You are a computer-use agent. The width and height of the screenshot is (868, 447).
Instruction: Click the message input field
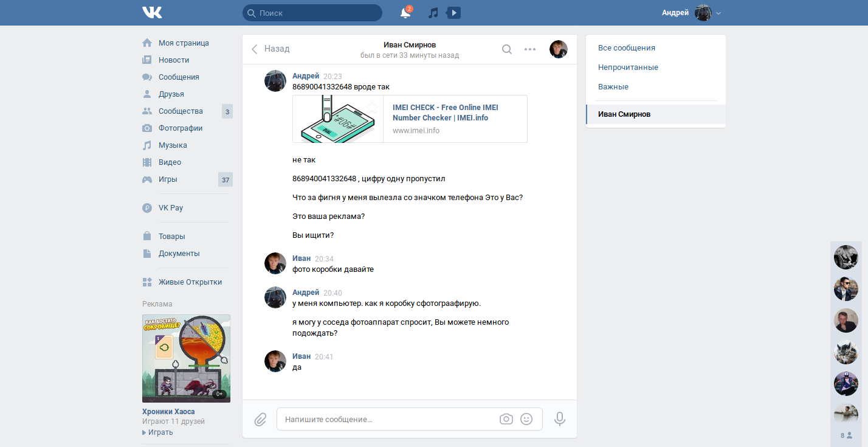[x=389, y=419]
